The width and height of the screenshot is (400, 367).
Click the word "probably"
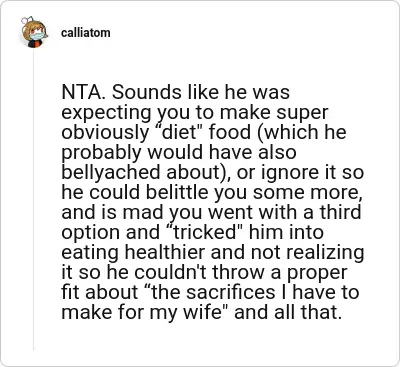(x=102, y=153)
